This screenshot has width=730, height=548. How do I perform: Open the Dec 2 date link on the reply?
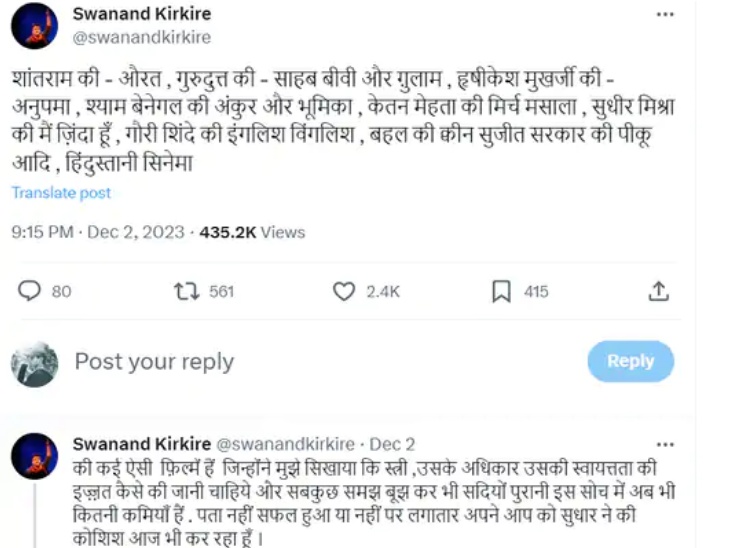392,443
